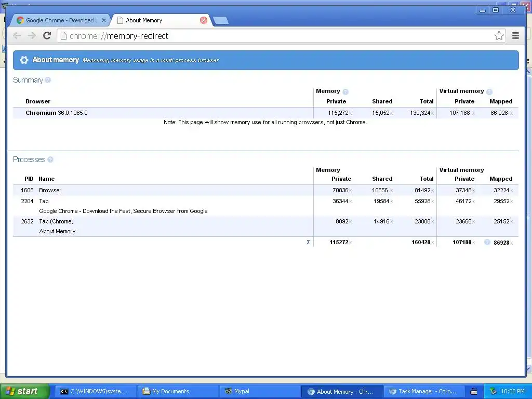This screenshot has width=532, height=399.
Task: Click summary total memory value 130,324
Action: (x=420, y=113)
